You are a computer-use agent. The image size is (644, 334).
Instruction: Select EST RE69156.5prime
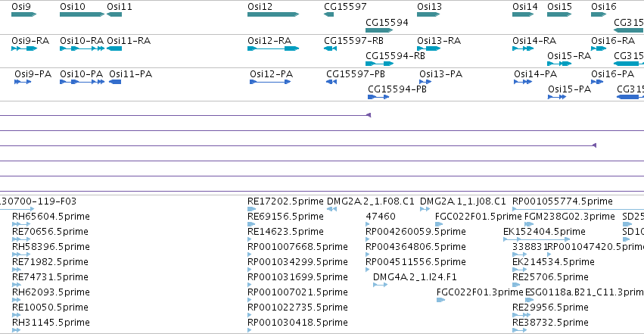tap(285, 216)
